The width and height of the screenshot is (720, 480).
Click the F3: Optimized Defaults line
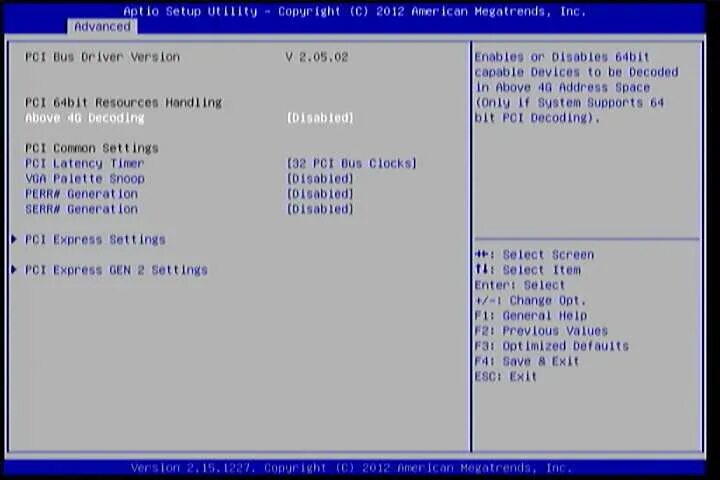point(552,346)
